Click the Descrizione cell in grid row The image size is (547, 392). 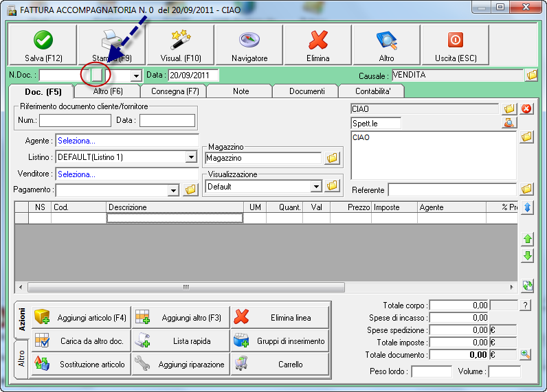pyautogui.click(x=175, y=218)
